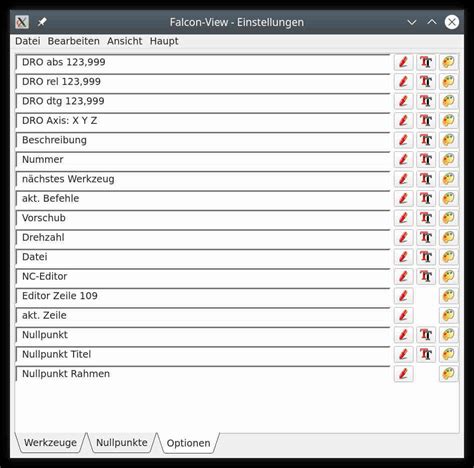This screenshot has height=468, width=474.
Task: Click palette icon for Nullpunkt Rahmen
Action: pyautogui.click(x=448, y=374)
